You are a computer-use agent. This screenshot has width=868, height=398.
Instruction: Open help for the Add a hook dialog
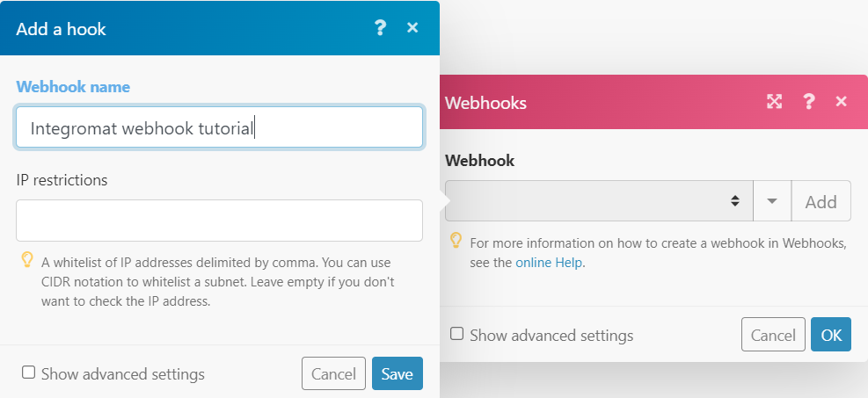(x=380, y=28)
